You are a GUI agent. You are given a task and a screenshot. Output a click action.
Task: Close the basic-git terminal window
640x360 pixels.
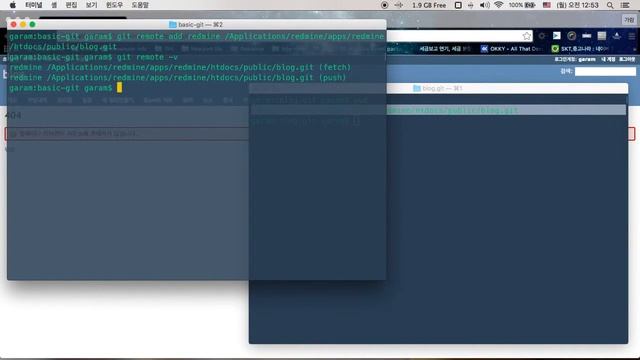pyautogui.click(x=13, y=24)
